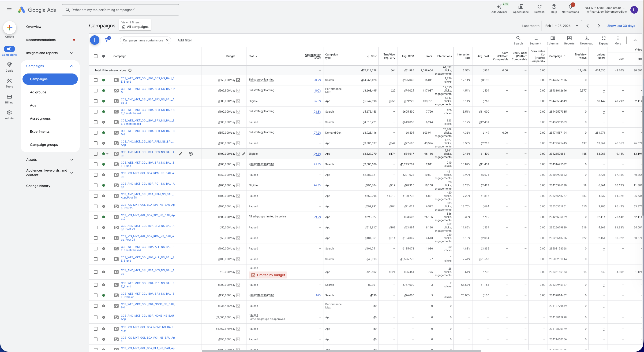
Task: Open the Feb 1 – 28, 2026 date dropdown
Action: click(562, 26)
